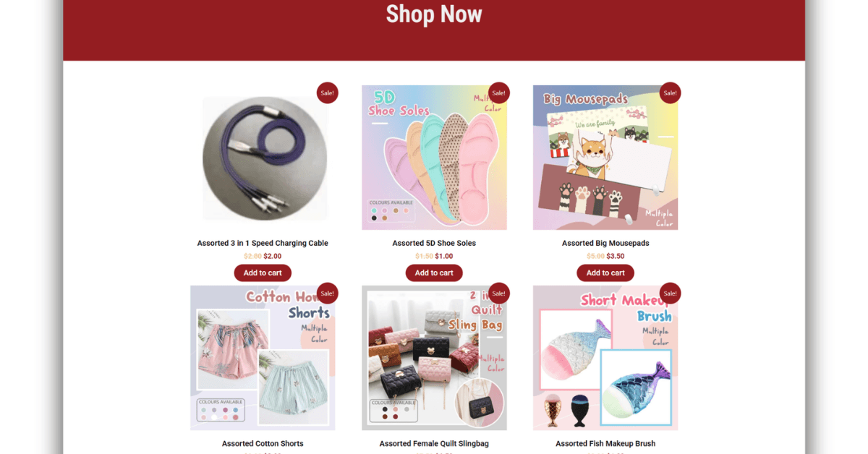Add 3 in 1 Charging Cable to cart

pyautogui.click(x=263, y=273)
